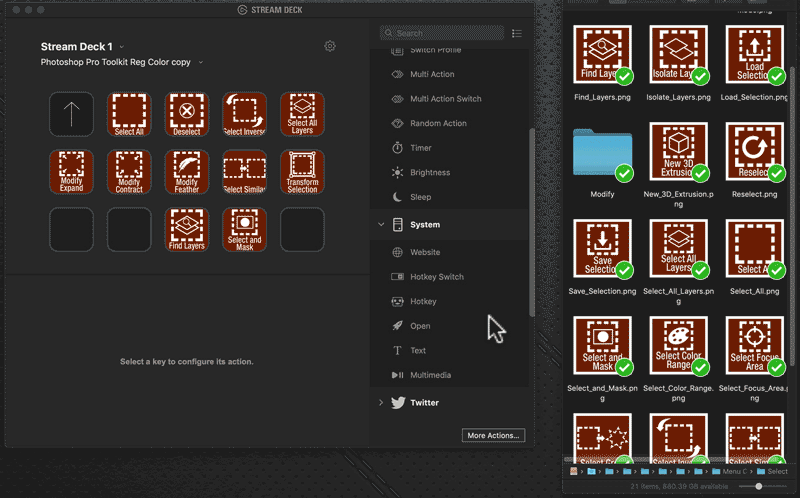Choose the Multi Action Switch action
The width and height of the screenshot is (800, 498).
point(449,98)
